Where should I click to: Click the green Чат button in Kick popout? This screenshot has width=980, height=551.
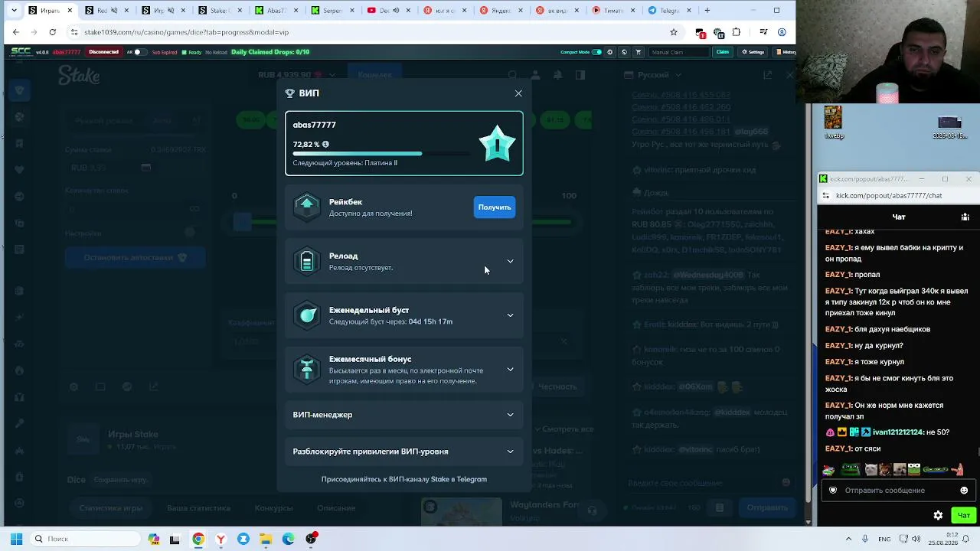[963, 515]
